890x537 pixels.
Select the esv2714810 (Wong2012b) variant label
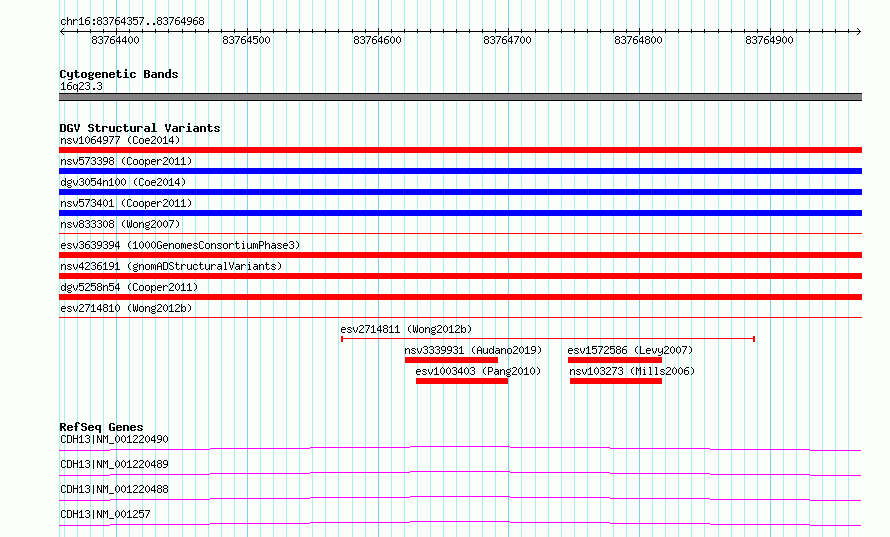[x=126, y=308]
